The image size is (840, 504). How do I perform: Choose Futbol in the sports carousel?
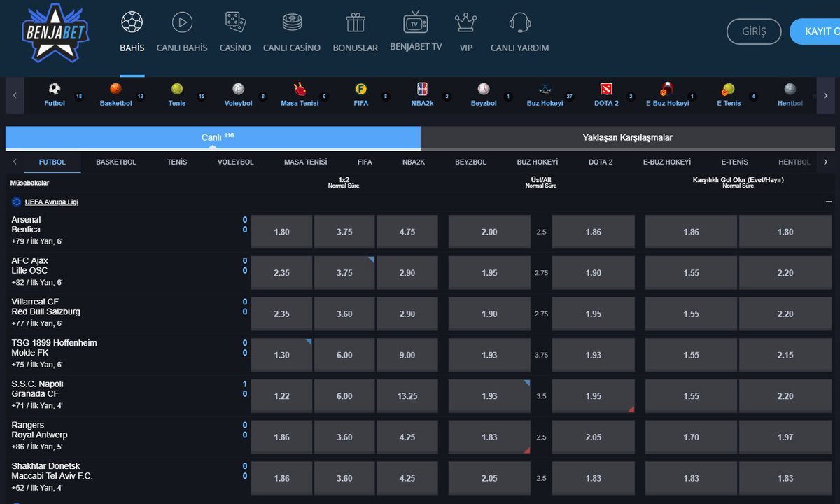[55, 95]
